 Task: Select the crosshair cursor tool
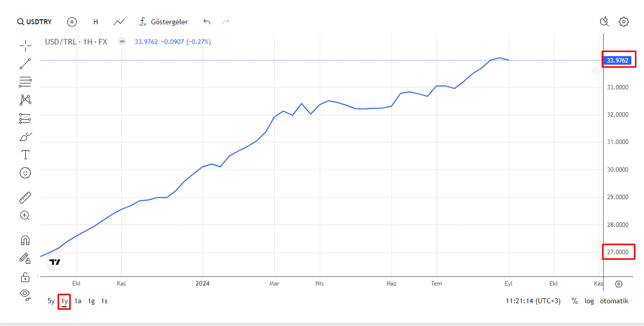25,46
